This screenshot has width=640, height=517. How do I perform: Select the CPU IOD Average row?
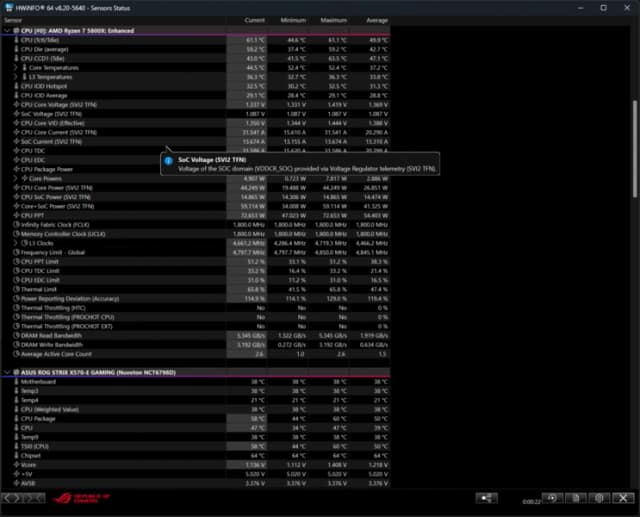196,95
